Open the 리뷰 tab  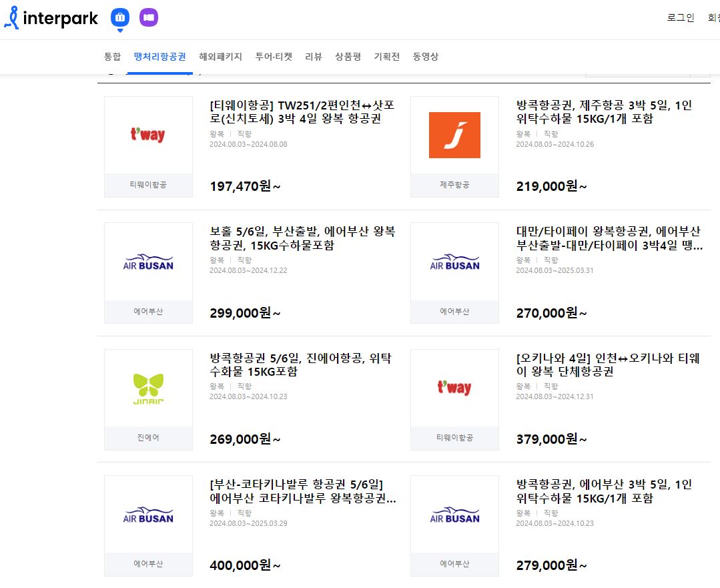click(314, 57)
